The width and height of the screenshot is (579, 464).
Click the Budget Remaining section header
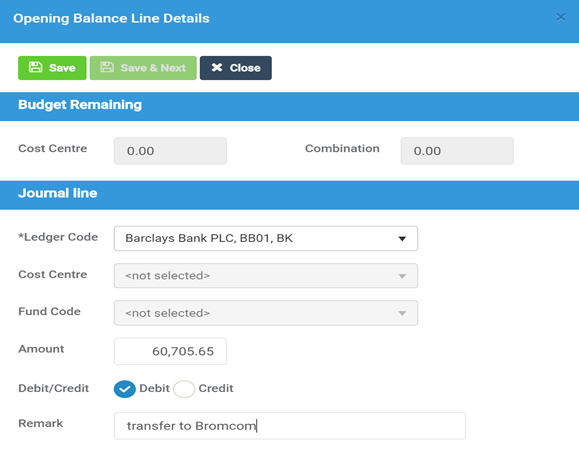[x=290, y=106]
